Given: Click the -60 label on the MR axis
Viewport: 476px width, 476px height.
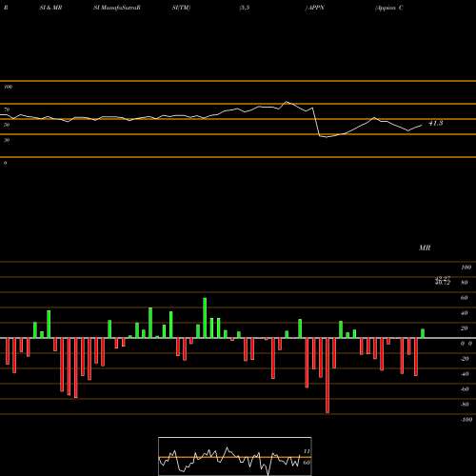Looking at the screenshot, I should tap(465, 389).
